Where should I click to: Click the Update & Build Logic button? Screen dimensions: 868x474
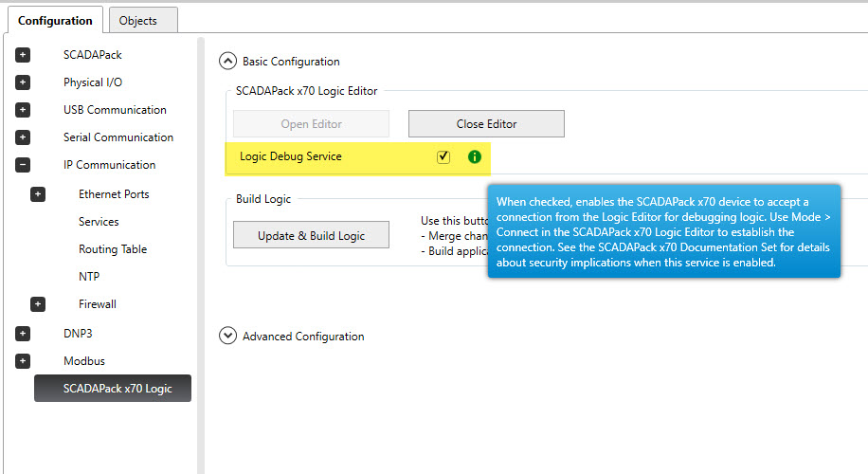[311, 235]
